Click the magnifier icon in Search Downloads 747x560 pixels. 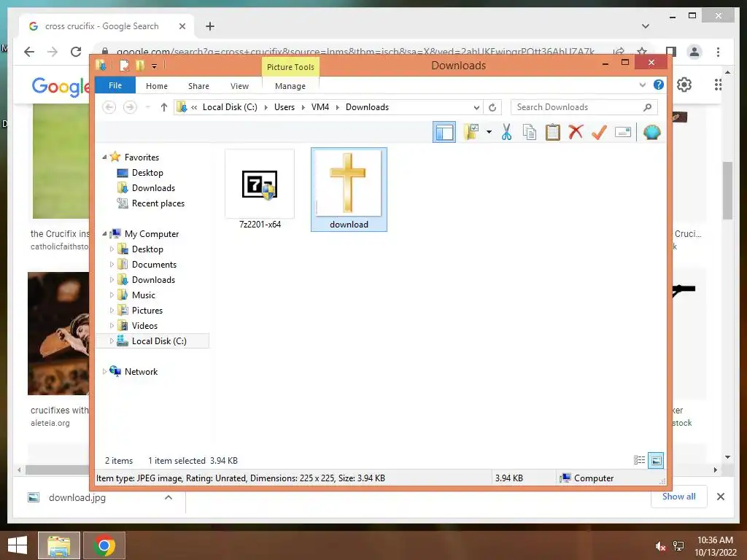pos(647,107)
